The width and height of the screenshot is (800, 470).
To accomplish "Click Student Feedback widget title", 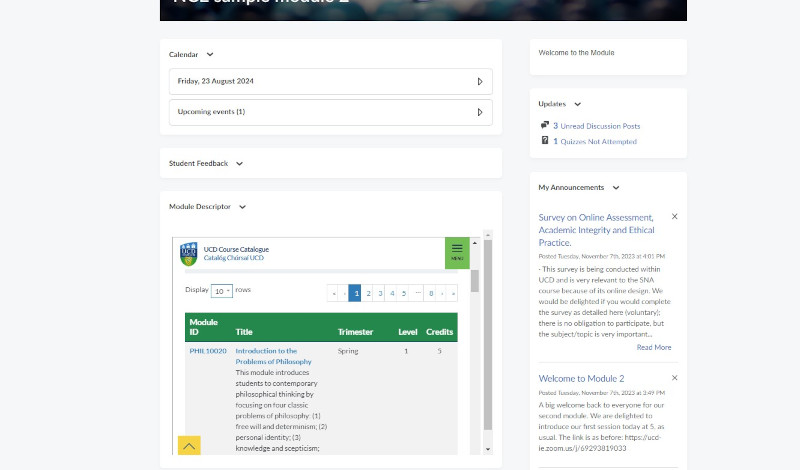I will 198,164.
